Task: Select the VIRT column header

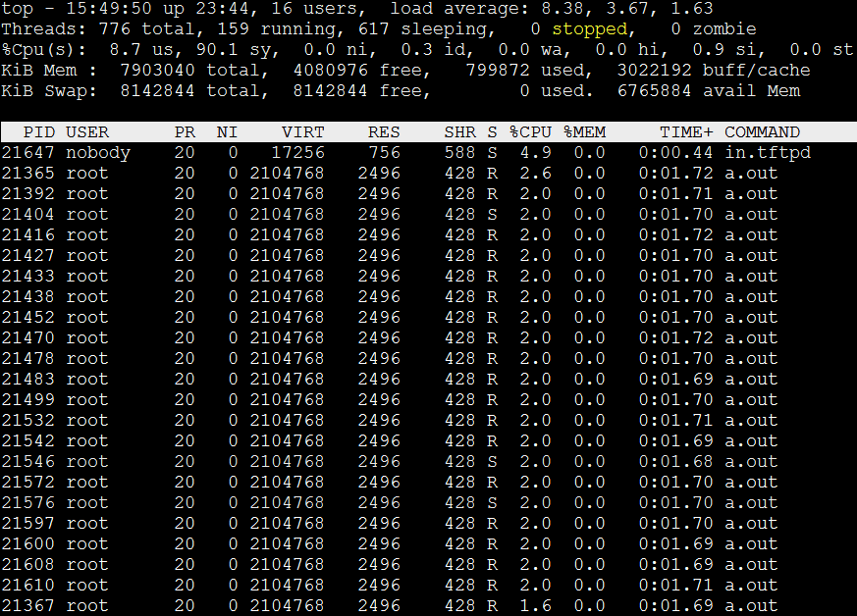Action: coord(302,132)
